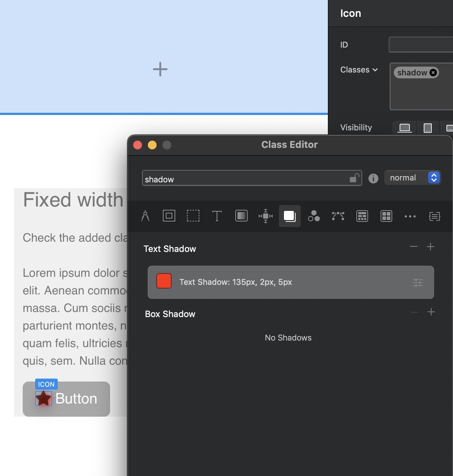Select the Bezier animation easing icon
This screenshot has height=476, width=453.
tap(338, 216)
